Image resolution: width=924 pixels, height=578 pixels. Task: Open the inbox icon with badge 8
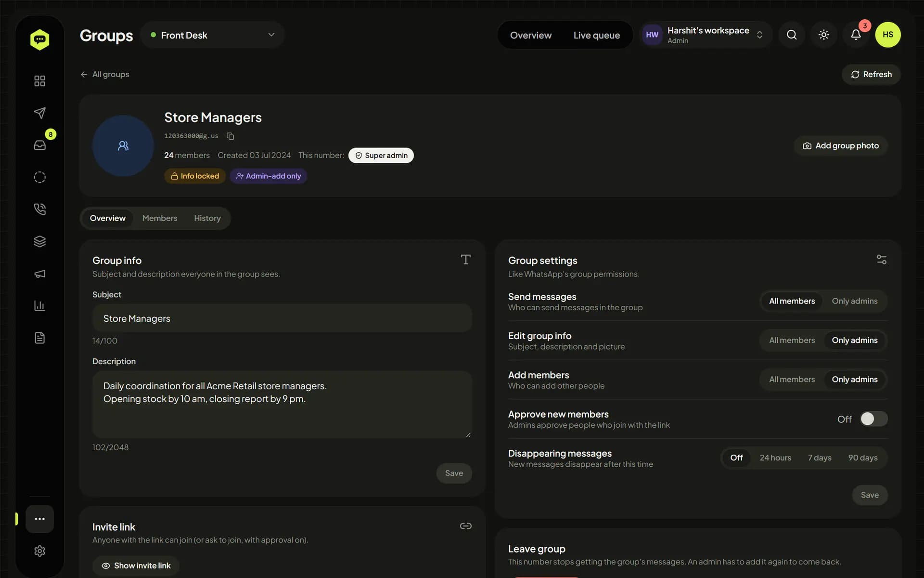tap(39, 145)
